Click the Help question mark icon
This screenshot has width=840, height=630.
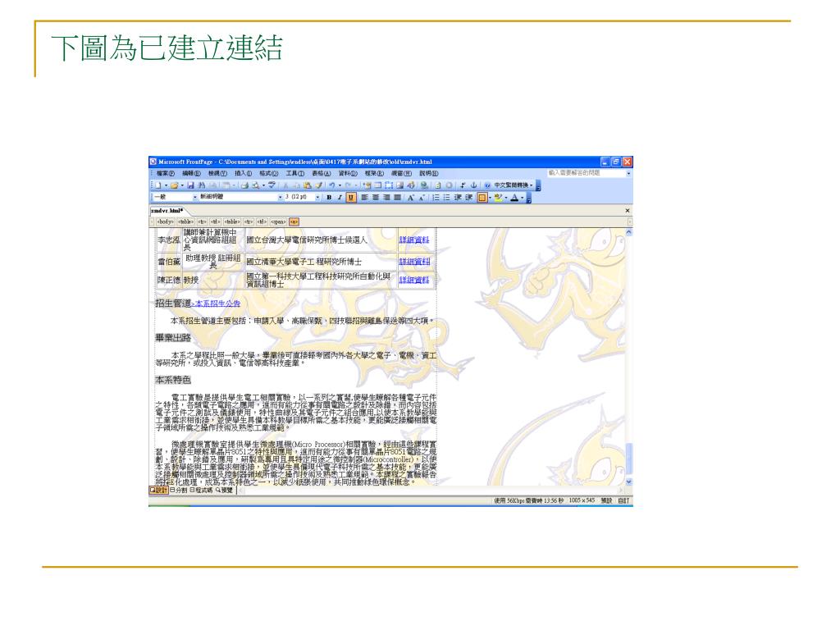(x=488, y=185)
